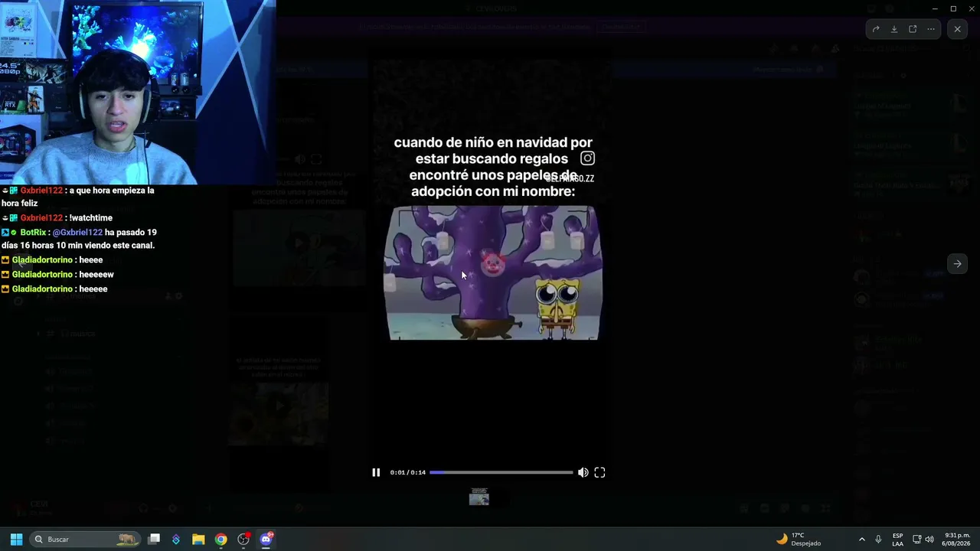Forward the video with the arrow icon
The width and height of the screenshot is (980, 551).
[x=876, y=29]
